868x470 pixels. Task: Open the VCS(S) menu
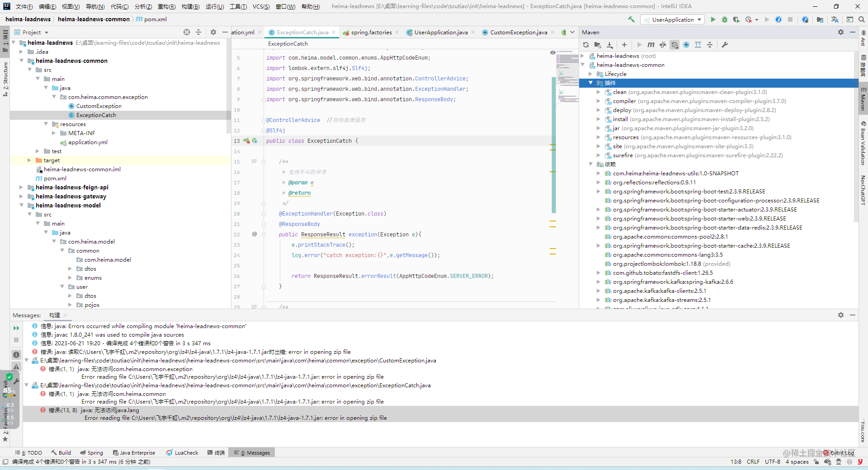click(261, 6)
